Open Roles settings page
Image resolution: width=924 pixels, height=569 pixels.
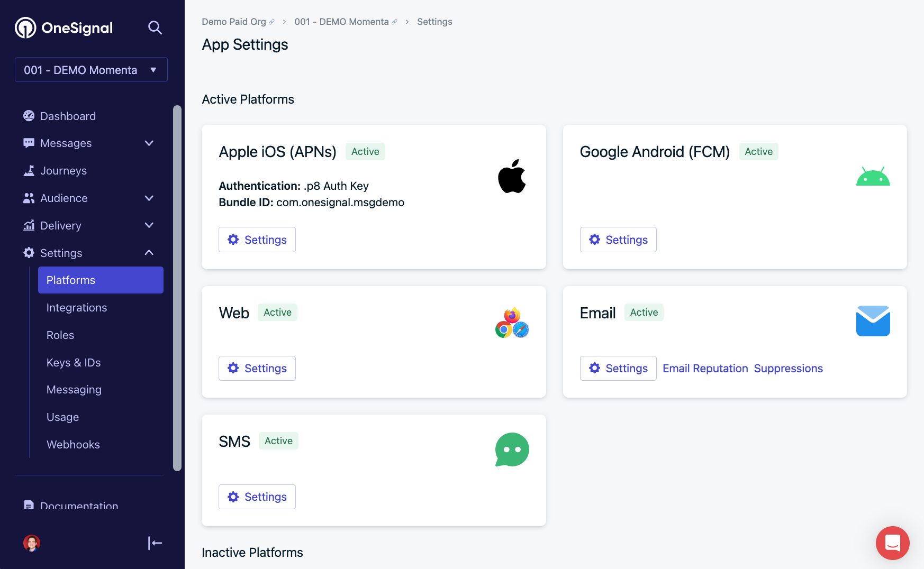[60, 335]
